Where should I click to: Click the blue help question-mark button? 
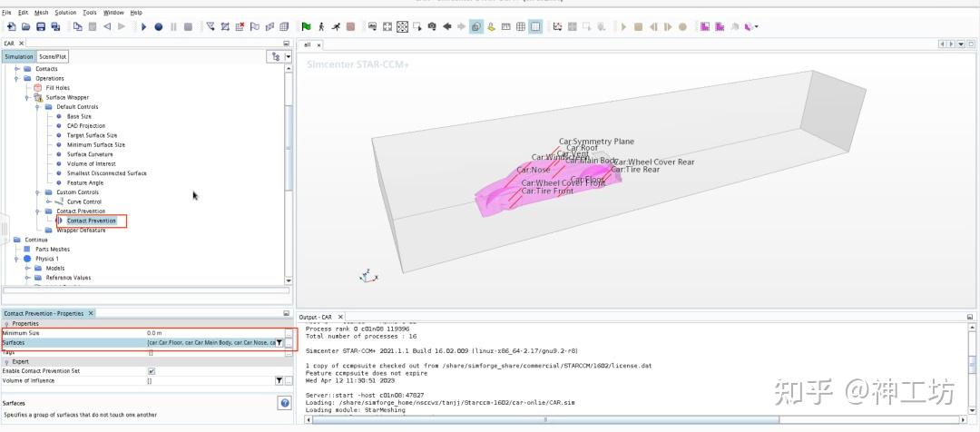point(284,403)
